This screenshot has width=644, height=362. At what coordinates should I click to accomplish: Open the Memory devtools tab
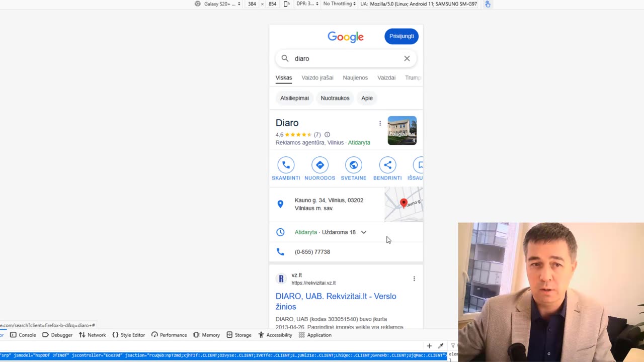207,335
